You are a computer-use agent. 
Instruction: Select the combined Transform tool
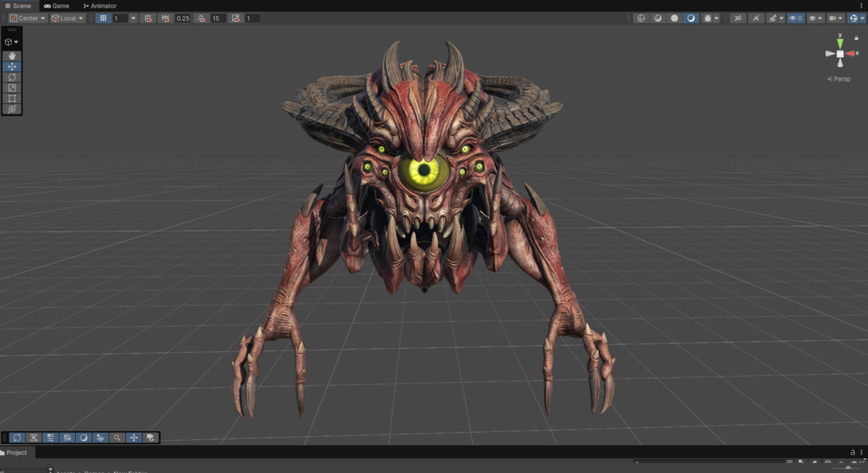point(12,108)
